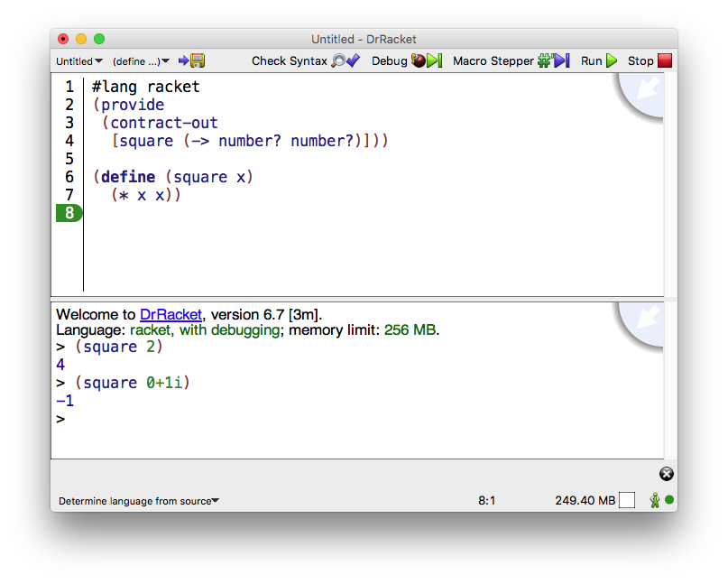Click the 8:1 cursor position indicator
728x584 pixels.
[486, 500]
